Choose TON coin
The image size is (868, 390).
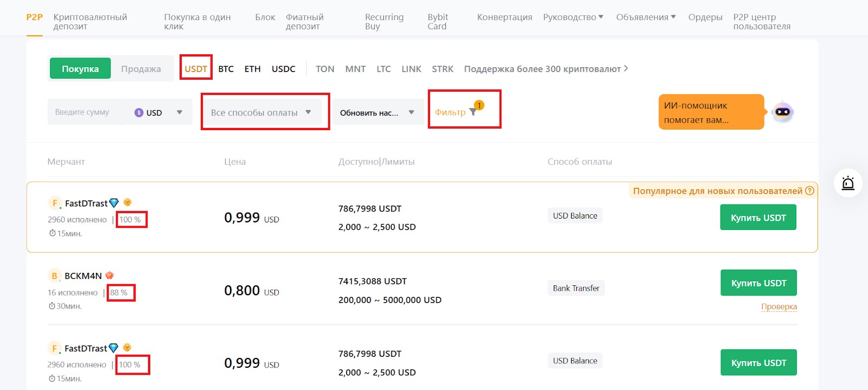[325, 69]
